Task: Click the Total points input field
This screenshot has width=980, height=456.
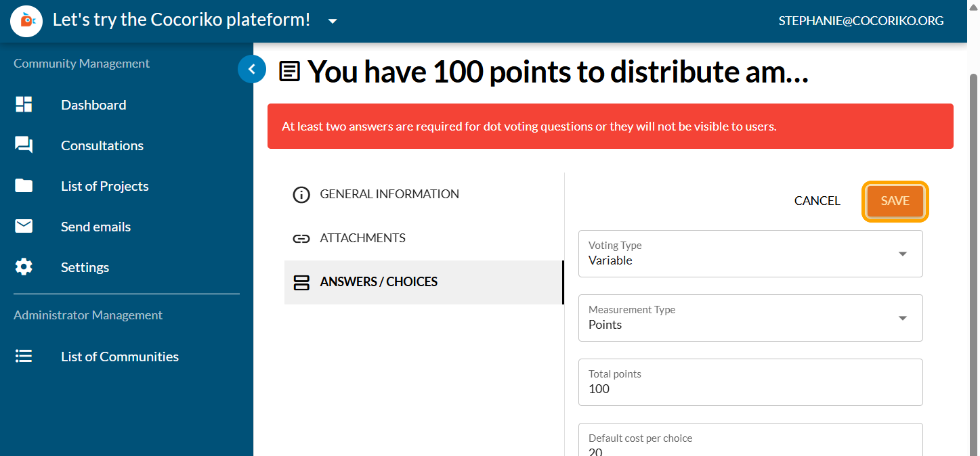Action: pyautogui.click(x=750, y=389)
